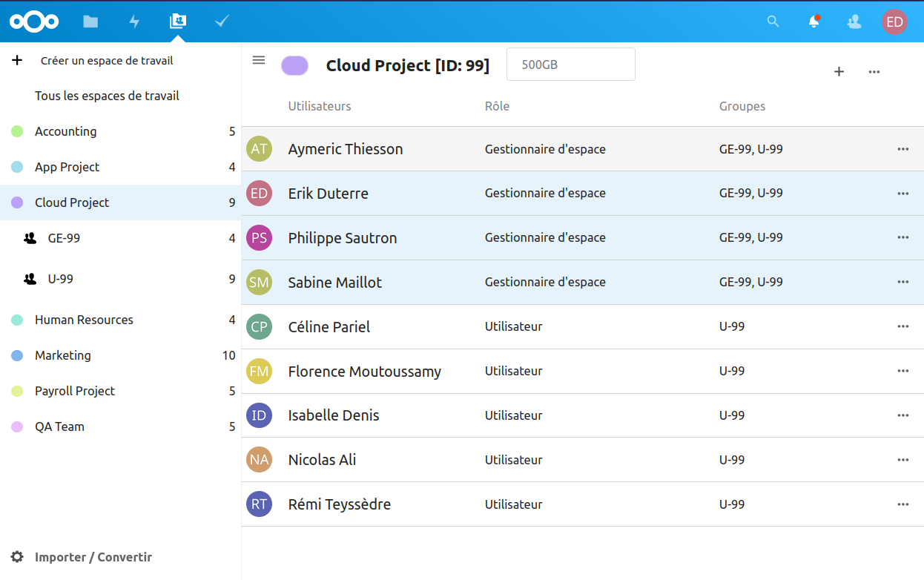Image resolution: width=924 pixels, height=580 pixels.
Task: Click the Marketing member count 10
Action: (229, 355)
